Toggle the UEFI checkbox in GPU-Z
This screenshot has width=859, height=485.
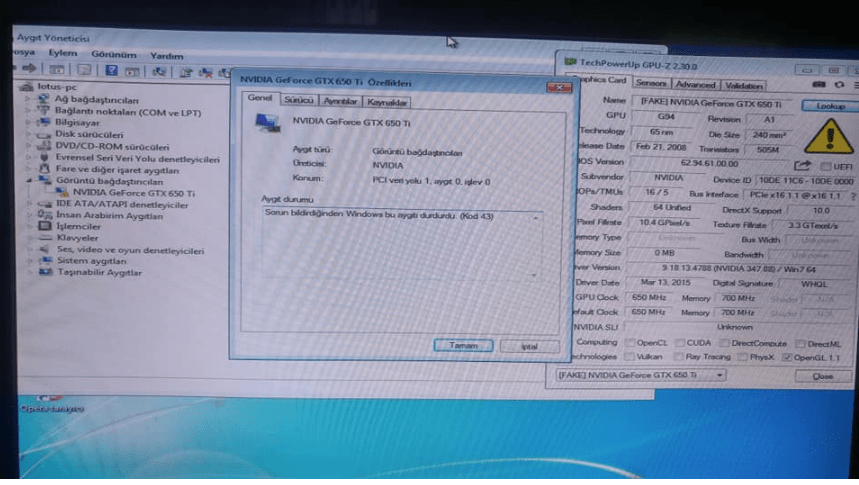click(x=825, y=166)
